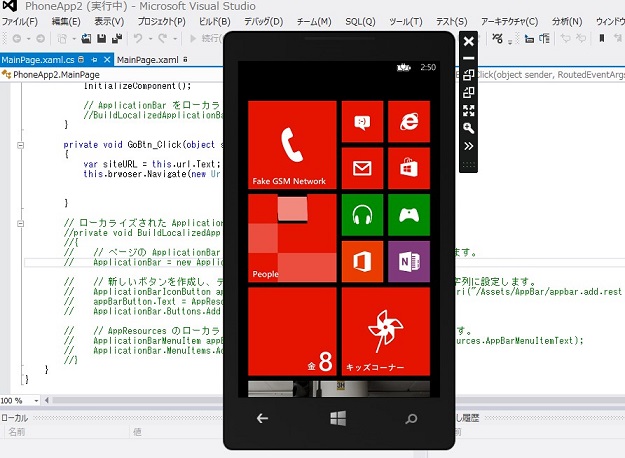The height and width of the screenshot is (458, 625).
Task: Click the ローカル panel title
Action: click(x=14, y=418)
